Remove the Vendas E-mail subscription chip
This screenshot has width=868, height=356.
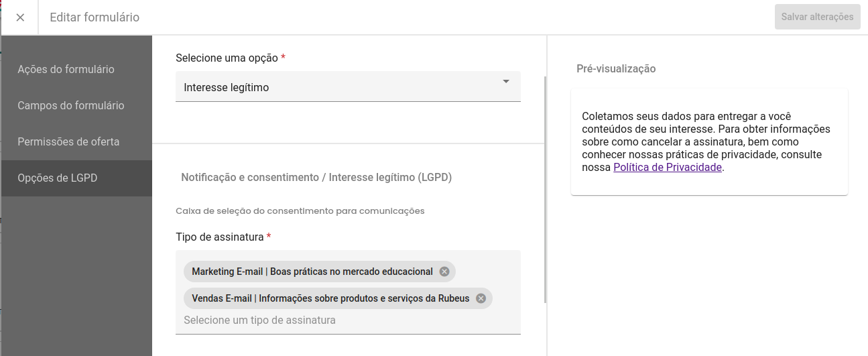tap(481, 298)
